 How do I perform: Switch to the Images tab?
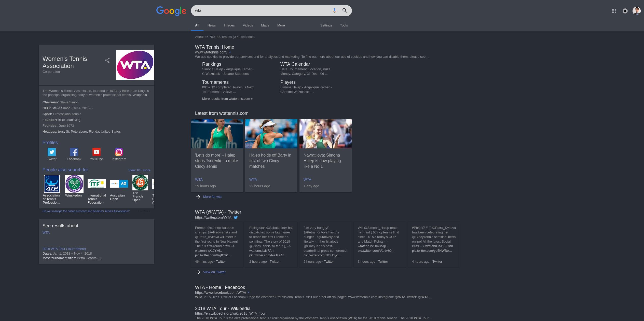(229, 25)
